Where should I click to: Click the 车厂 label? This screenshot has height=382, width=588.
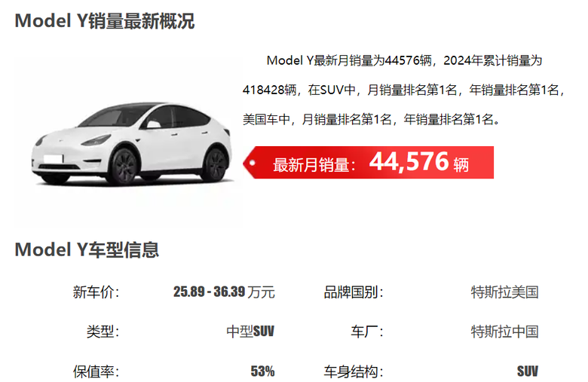[367, 332]
